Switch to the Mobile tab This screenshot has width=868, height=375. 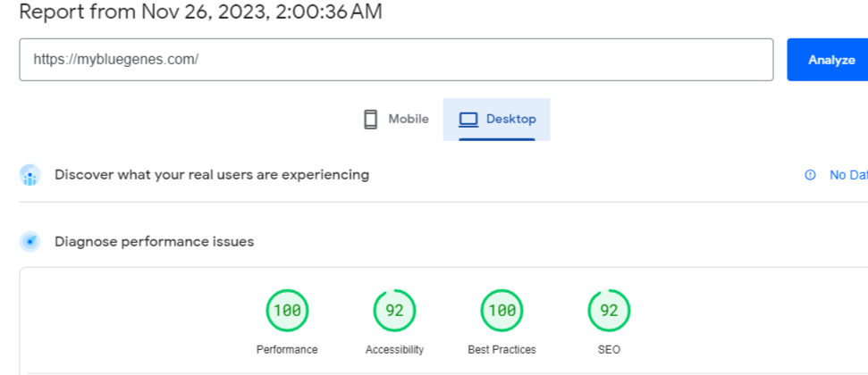(396, 119)
